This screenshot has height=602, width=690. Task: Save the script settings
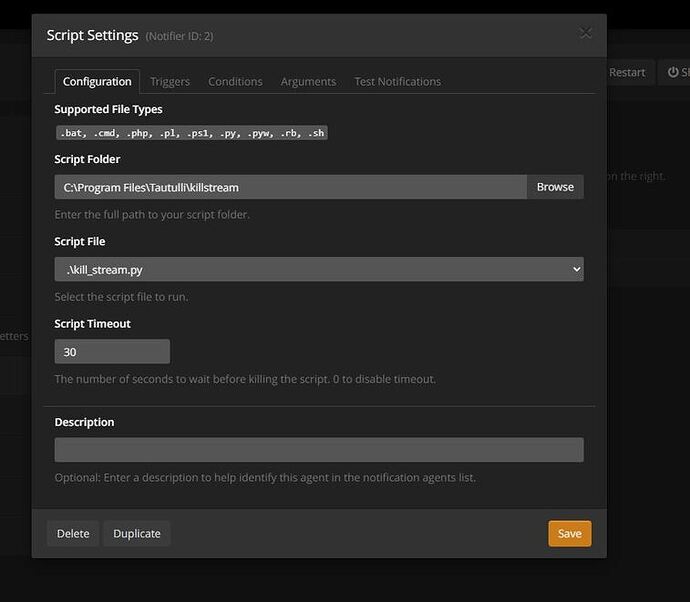[x=569, y=533]
